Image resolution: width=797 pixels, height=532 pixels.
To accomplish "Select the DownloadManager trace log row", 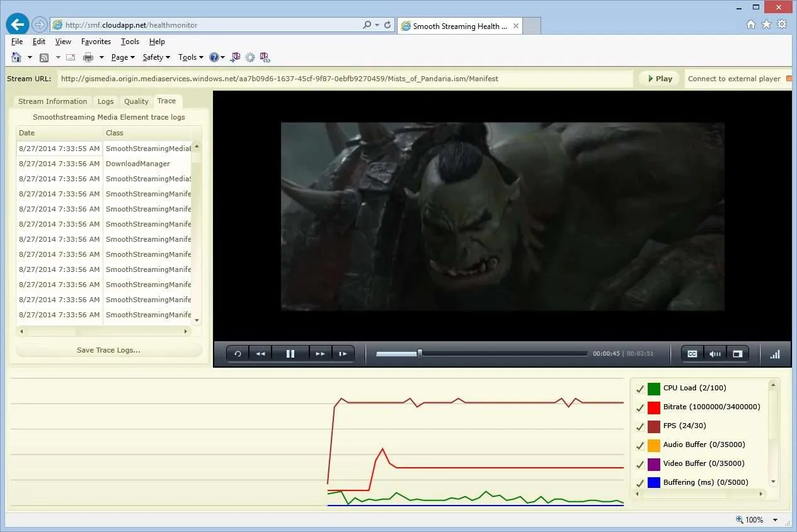I will [105, 164].
